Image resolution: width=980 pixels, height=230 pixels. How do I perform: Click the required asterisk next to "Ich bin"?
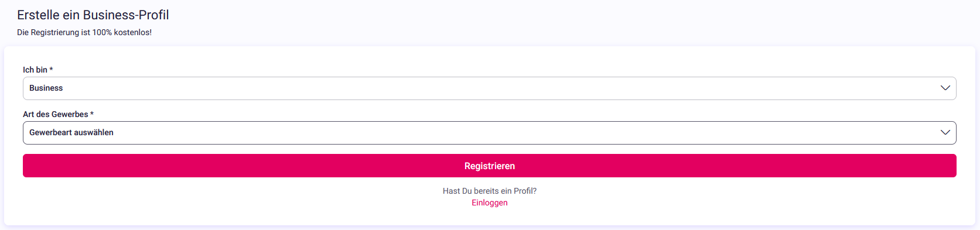[51, 69]
